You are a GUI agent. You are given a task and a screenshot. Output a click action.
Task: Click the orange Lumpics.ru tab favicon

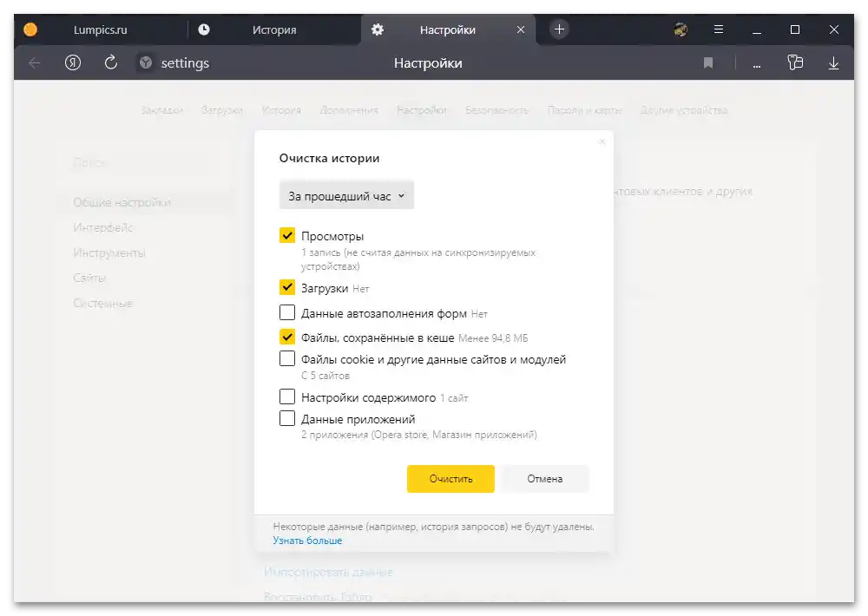tap(30, 29)
